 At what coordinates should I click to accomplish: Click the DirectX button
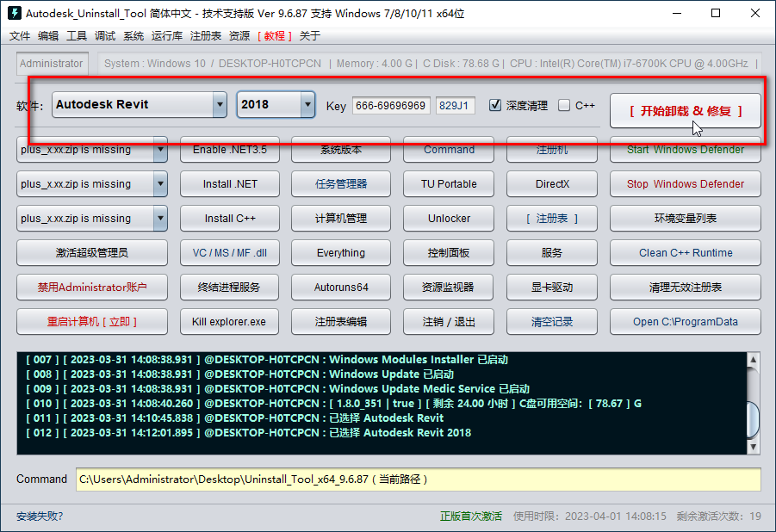[x=552, y=183]
